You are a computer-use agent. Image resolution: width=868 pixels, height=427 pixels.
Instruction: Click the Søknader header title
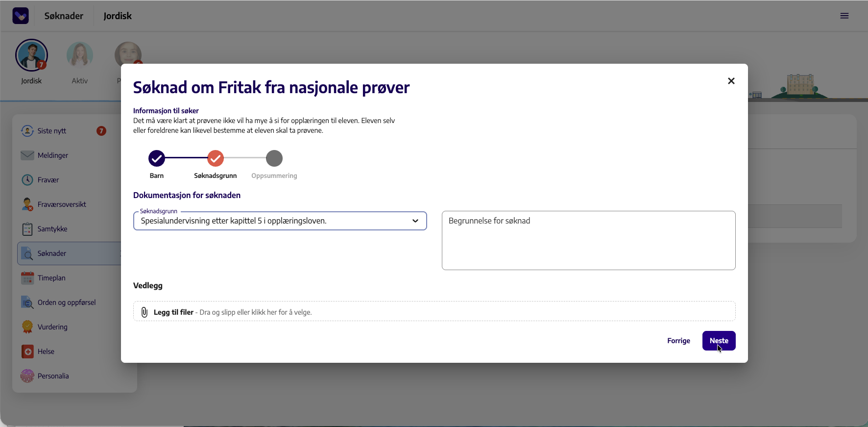[64, 16]
